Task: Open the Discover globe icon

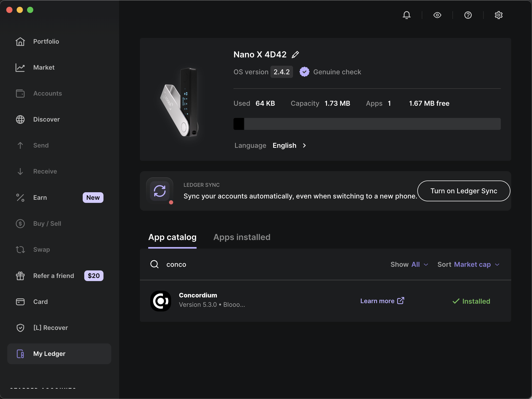Action: (20, 119)
